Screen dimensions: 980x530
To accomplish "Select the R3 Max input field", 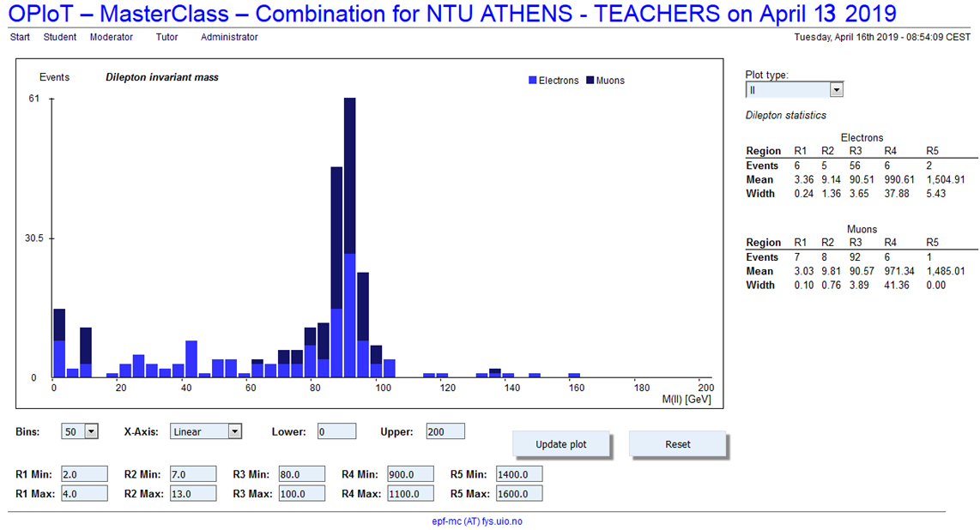I will (x=302, y=494).
